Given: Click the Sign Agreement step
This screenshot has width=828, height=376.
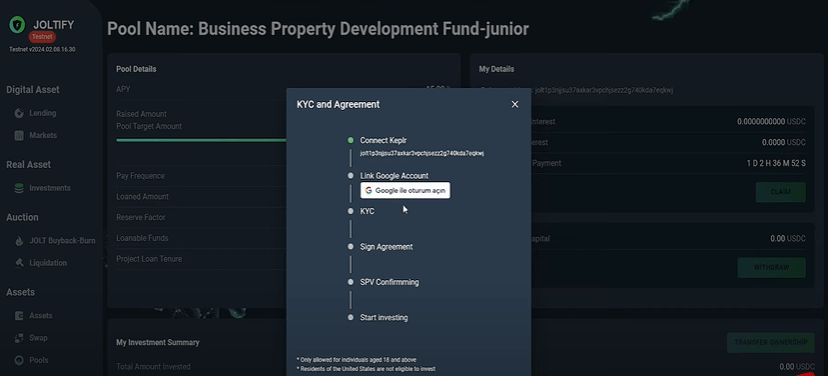Looking at the screenshot, I should point(386,247).
